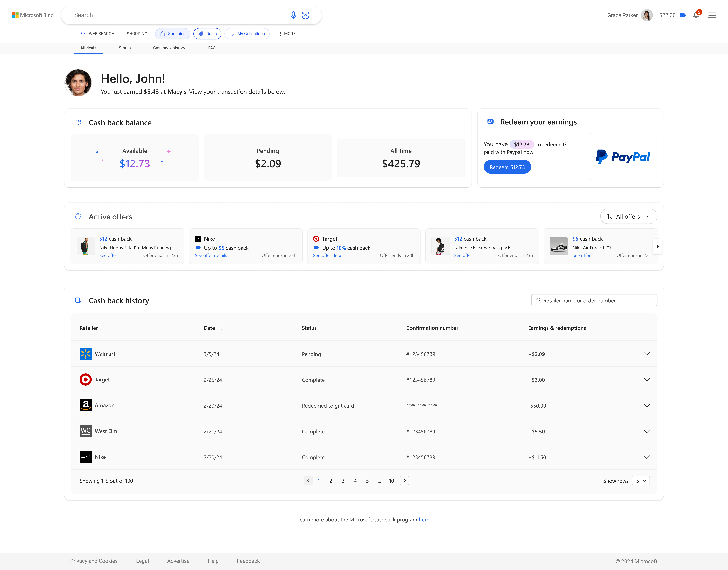Viewport: 728px width, 570px height.
Task: Open the FAQ tab
Action: point(212,48)
